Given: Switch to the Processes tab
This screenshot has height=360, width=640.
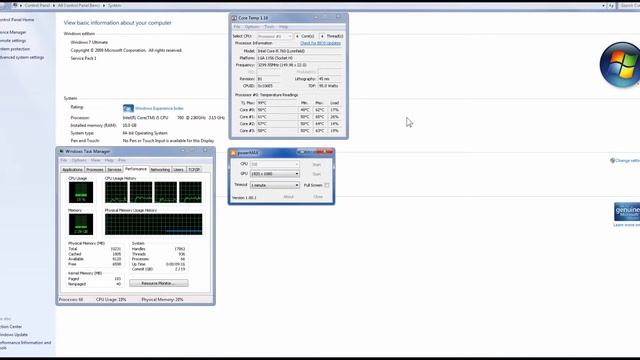Looking at the screenshot, I should [95, 169].
